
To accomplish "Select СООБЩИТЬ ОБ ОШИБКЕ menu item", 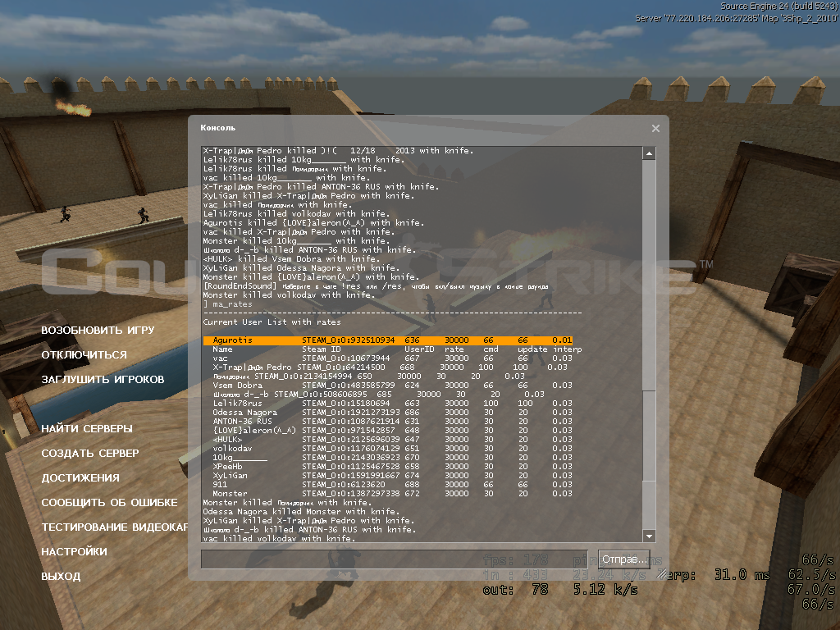I will tap(109, 503).
